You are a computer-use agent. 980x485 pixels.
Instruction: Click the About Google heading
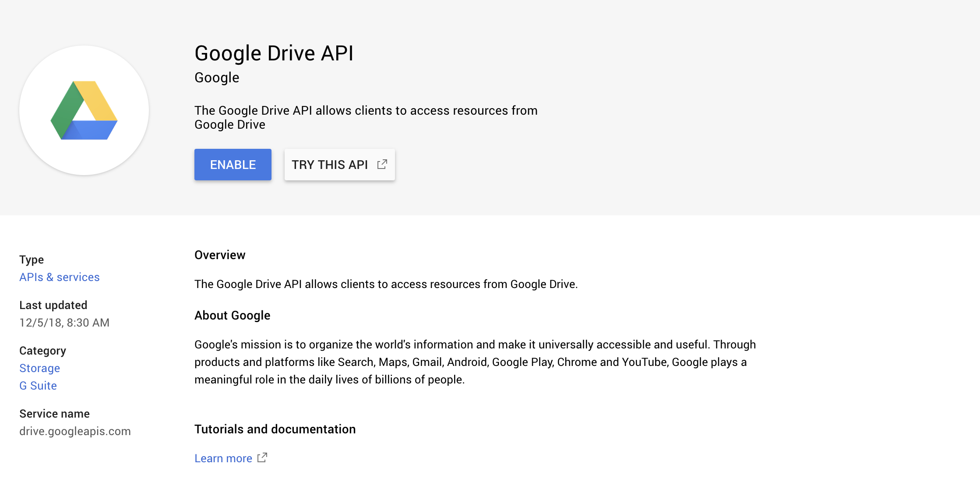tap(233, 316)
